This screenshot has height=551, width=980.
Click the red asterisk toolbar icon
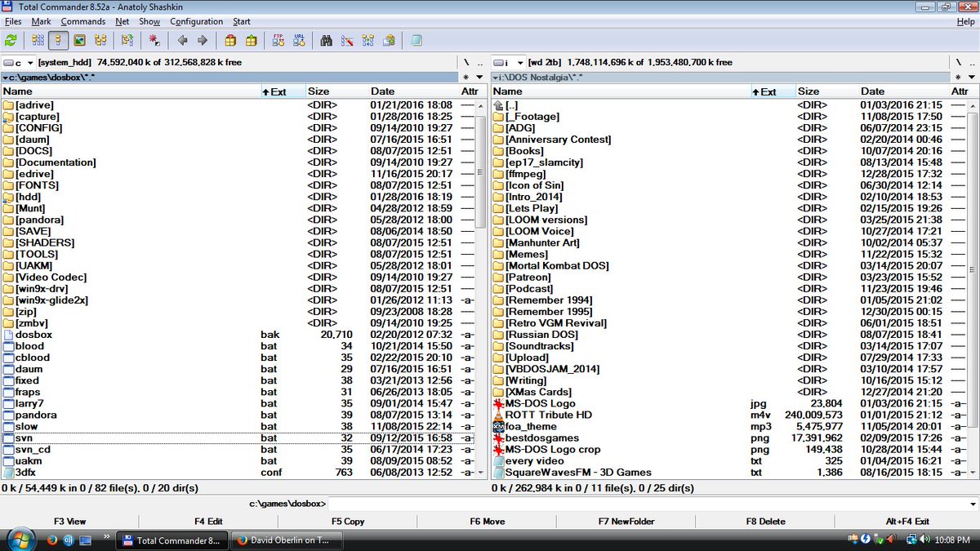154,40
